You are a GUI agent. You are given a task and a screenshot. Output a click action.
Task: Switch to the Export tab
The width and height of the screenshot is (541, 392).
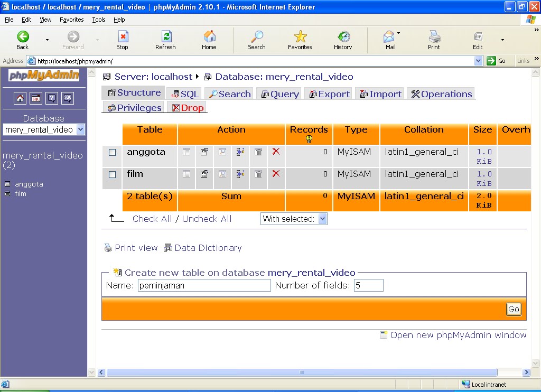click(x=330, y=94)
